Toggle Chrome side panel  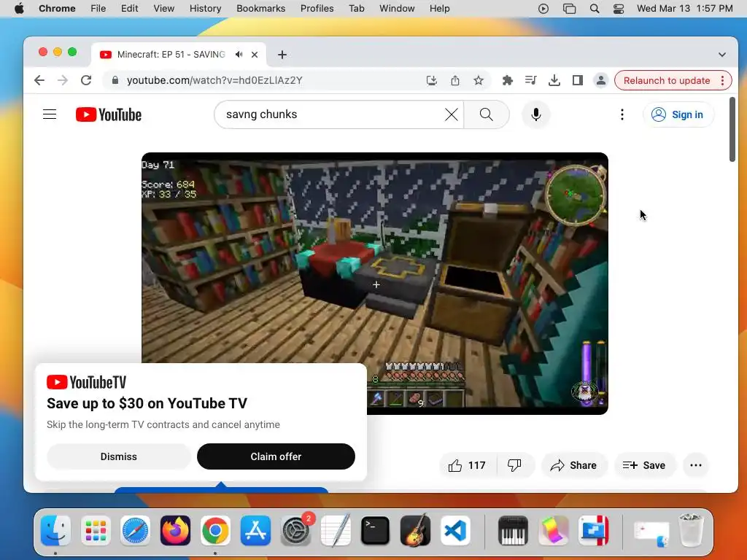[x=578, y=80]
